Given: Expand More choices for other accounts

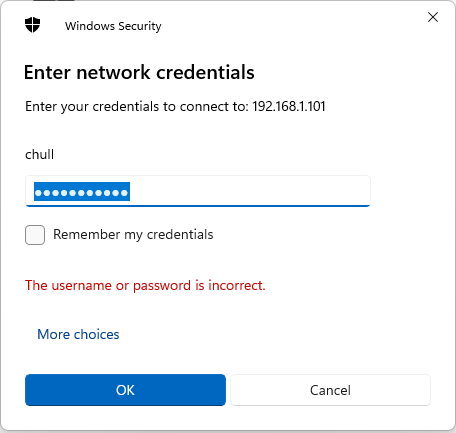Looking at the screenshot, I should (x=78, y=334).
